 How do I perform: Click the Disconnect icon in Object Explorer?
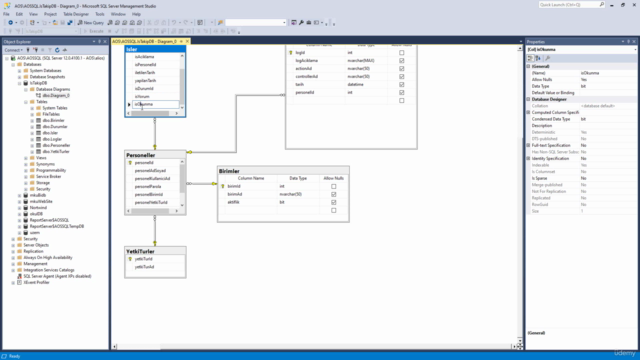click(36, 50)
